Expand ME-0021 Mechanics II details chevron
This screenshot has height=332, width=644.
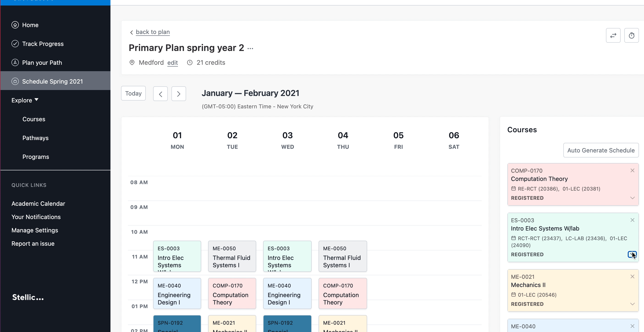click(x=632, y=304)
